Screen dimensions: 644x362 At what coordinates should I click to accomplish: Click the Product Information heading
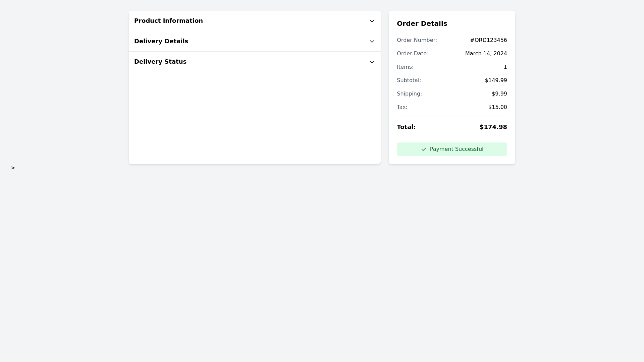pyautogui.click(x=168, y=21)
